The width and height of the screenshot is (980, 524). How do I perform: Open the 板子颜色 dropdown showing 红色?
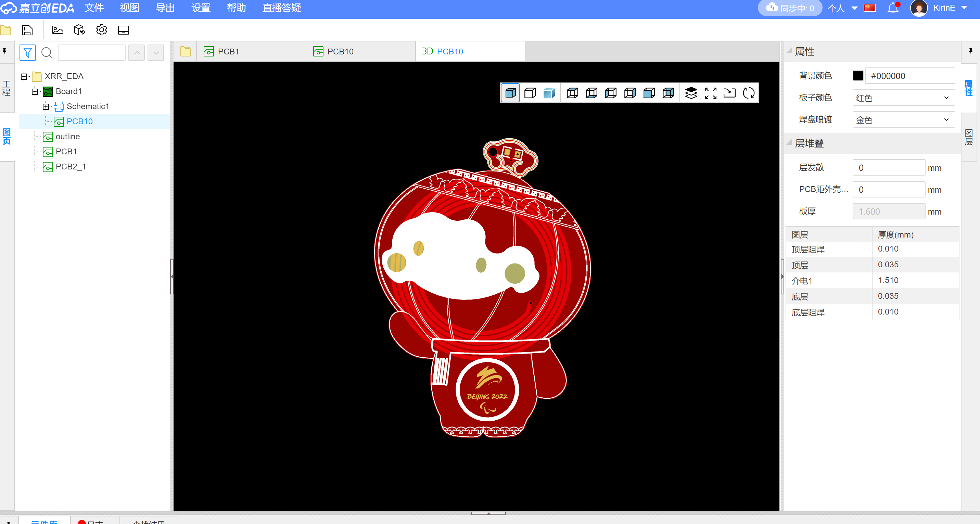click(x=904, y=98)
